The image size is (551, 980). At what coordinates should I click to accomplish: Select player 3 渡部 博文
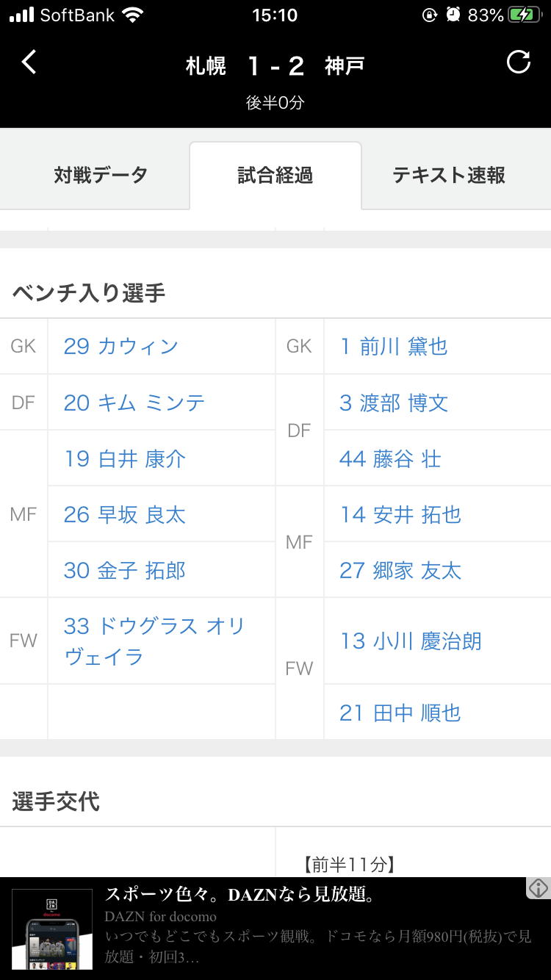pos(394,403)
